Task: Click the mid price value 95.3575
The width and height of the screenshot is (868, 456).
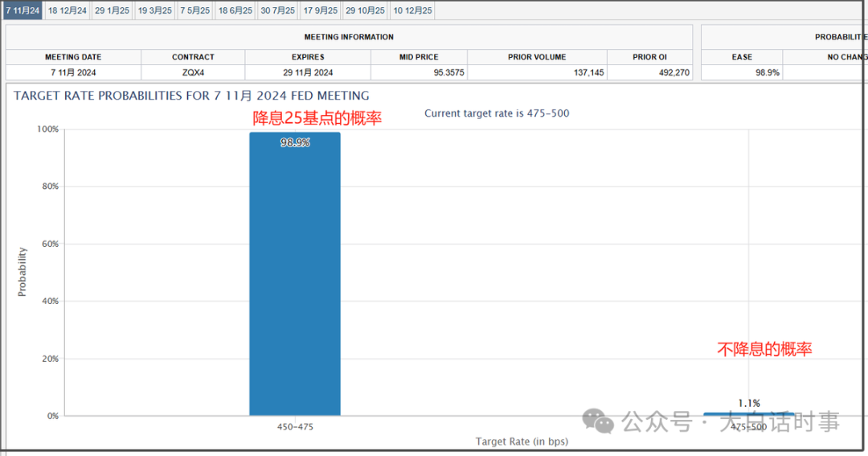Action: (x=449, y=72)
